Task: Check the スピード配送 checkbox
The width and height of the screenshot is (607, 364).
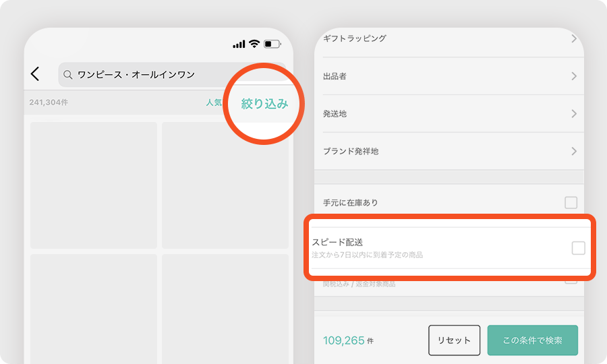Action: tap(579, 248)
